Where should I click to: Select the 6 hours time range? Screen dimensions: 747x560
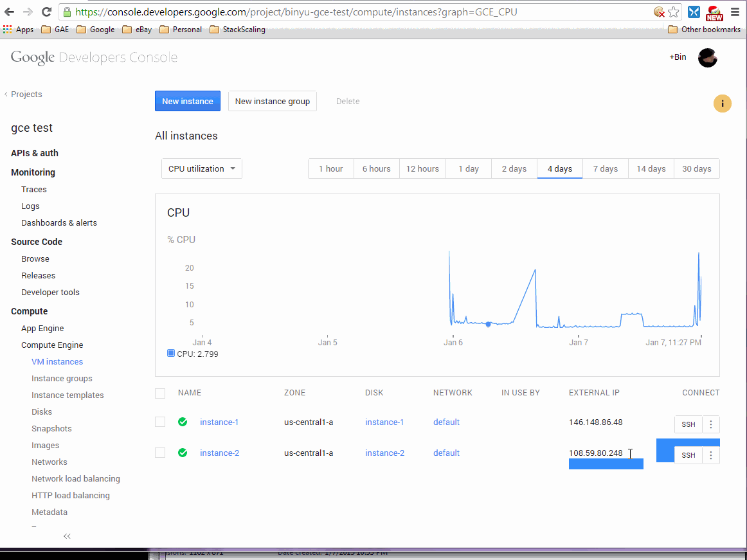point(376,168)
